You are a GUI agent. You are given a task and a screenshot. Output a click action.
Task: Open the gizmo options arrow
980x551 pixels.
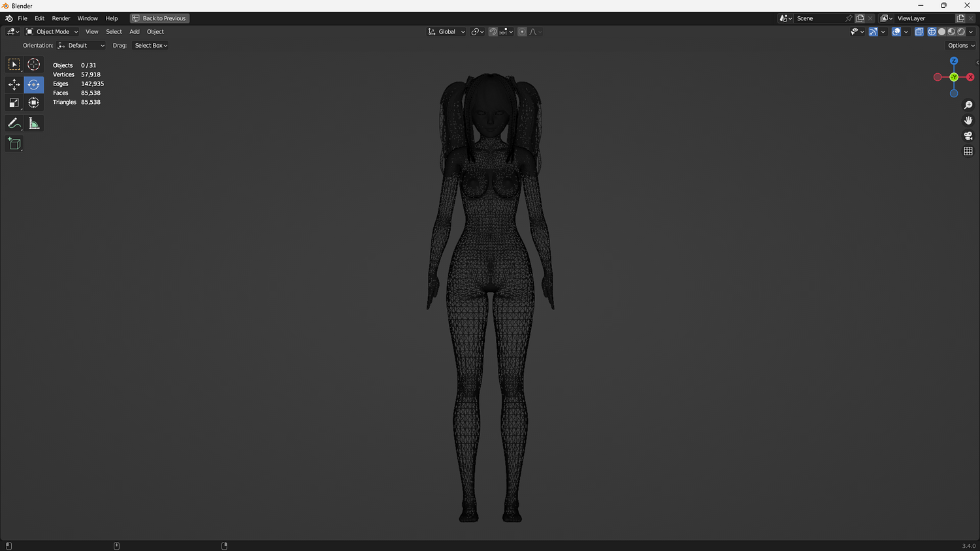click(x=883, y=31)
